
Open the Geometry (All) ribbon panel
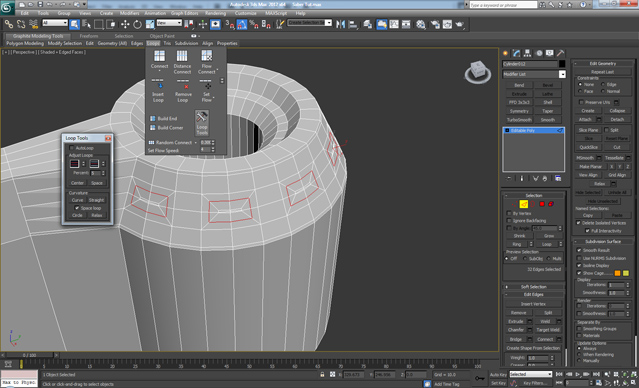(112, 43)
